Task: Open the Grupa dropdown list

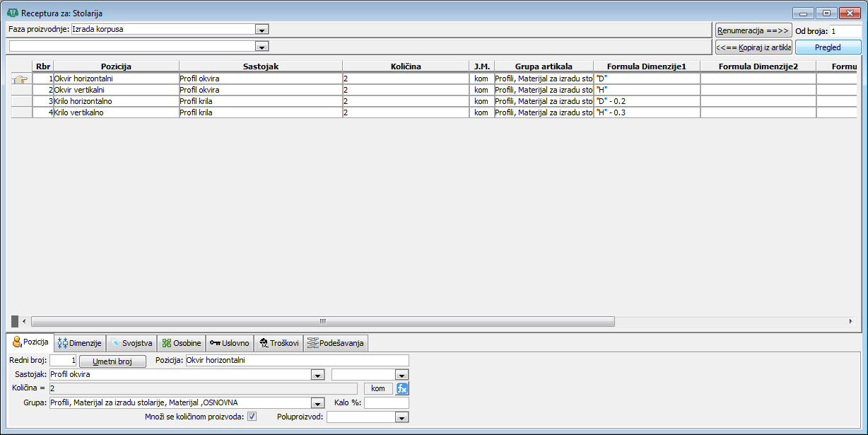Action: pos(317,403)
